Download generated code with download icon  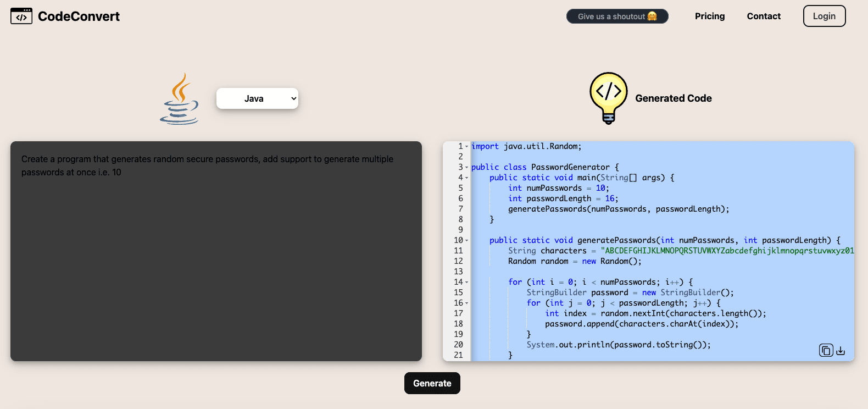(x=841, y=351)
